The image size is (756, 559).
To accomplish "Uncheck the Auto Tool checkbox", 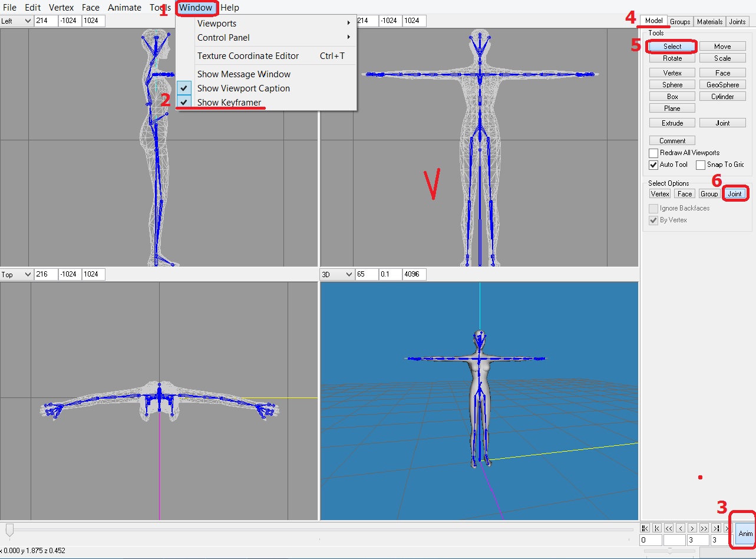I will pos(653,165).
